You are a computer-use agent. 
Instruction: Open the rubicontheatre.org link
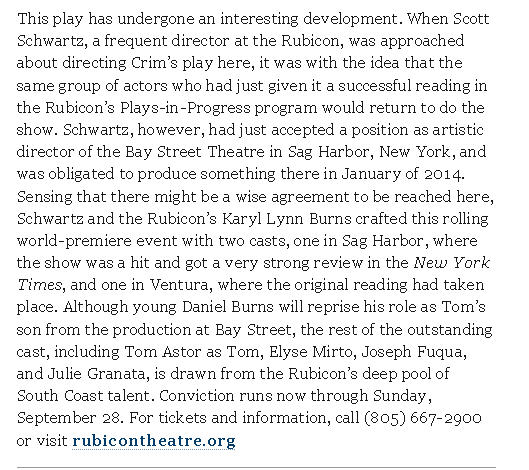pos(154,441)
